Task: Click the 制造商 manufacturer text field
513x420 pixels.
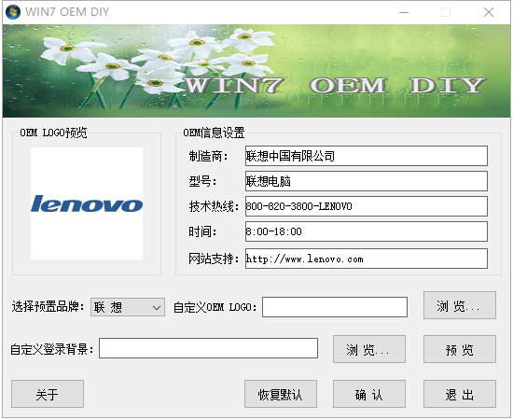Action: [x=367, y=156]
